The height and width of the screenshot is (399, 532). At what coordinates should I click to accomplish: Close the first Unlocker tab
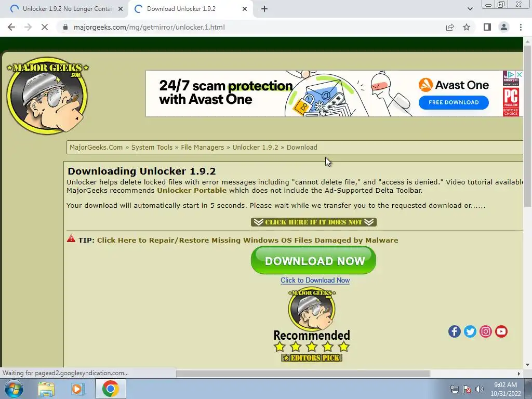121,9
